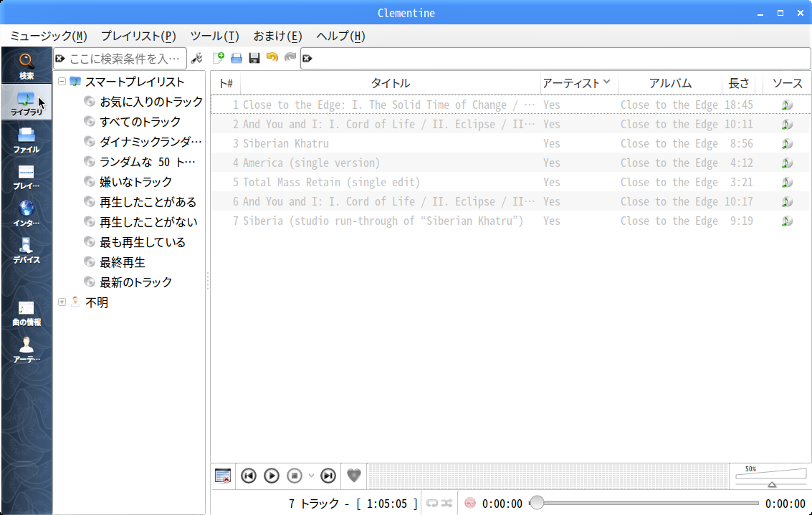Open the Playlists (プレイ…) sidebar tab

pyautogui.click(x=27, y=176)
